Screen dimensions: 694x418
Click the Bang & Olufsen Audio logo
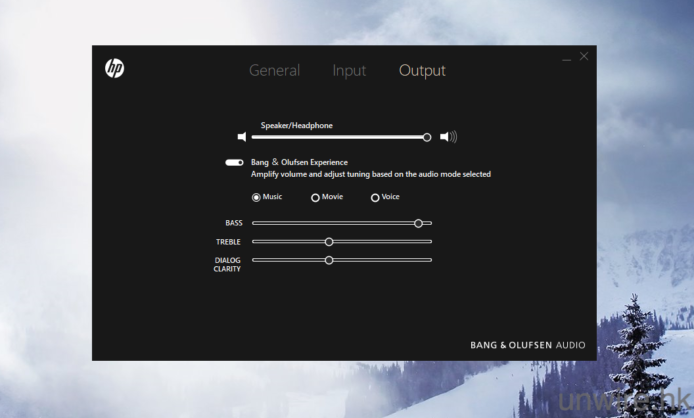pos(528,345)
